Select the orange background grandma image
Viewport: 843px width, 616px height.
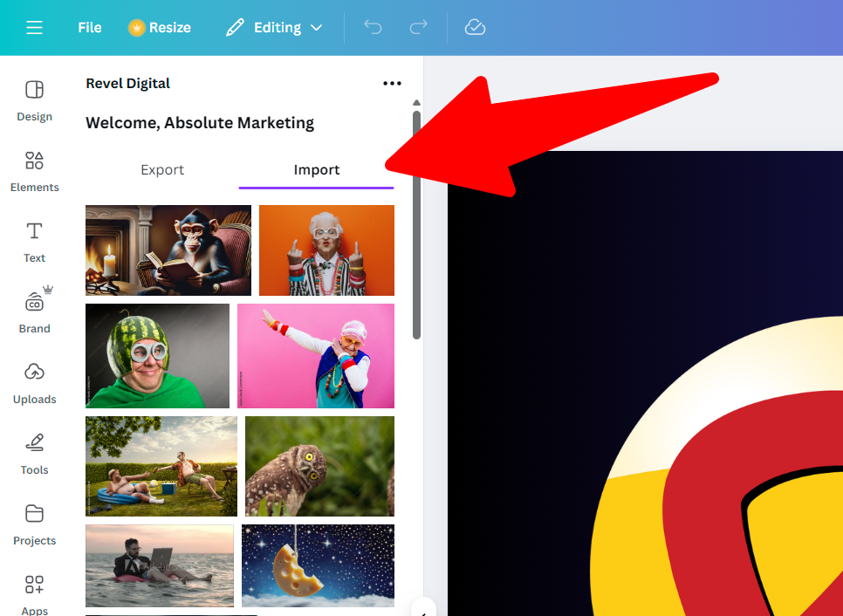(326, 250)
